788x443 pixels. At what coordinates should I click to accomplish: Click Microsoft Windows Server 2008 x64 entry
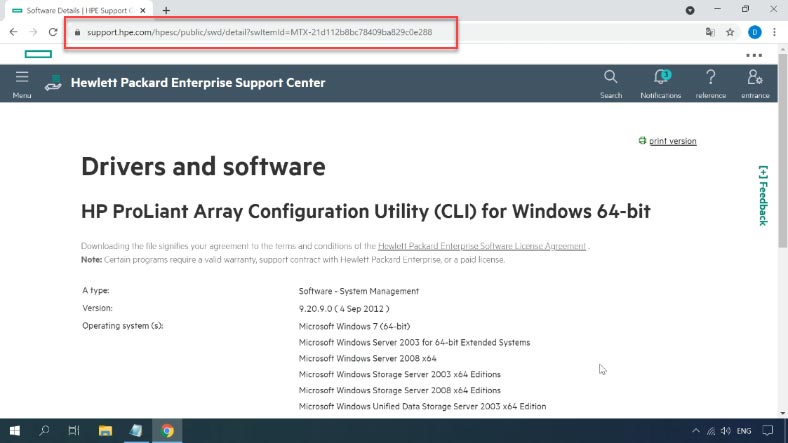(x=367, y=359)
